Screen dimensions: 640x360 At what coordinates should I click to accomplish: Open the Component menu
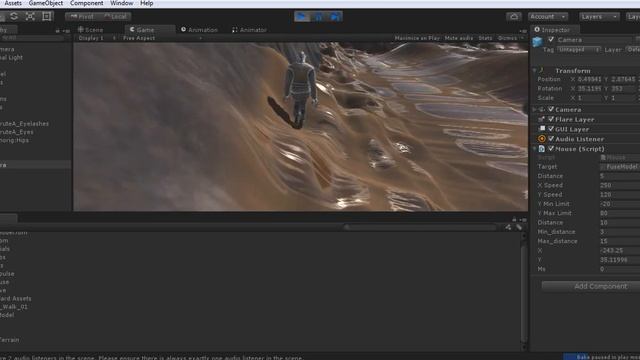[87, 3]
